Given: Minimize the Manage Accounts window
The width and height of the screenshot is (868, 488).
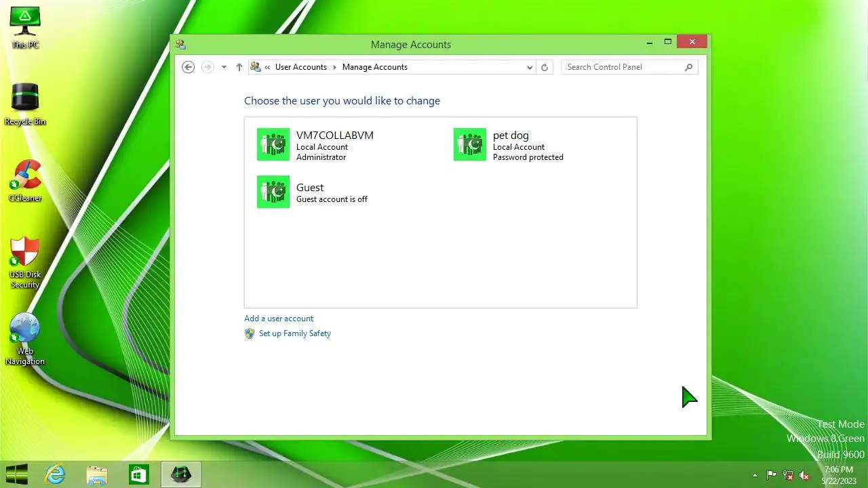Looking at the screenshot, I should [650, 42].
